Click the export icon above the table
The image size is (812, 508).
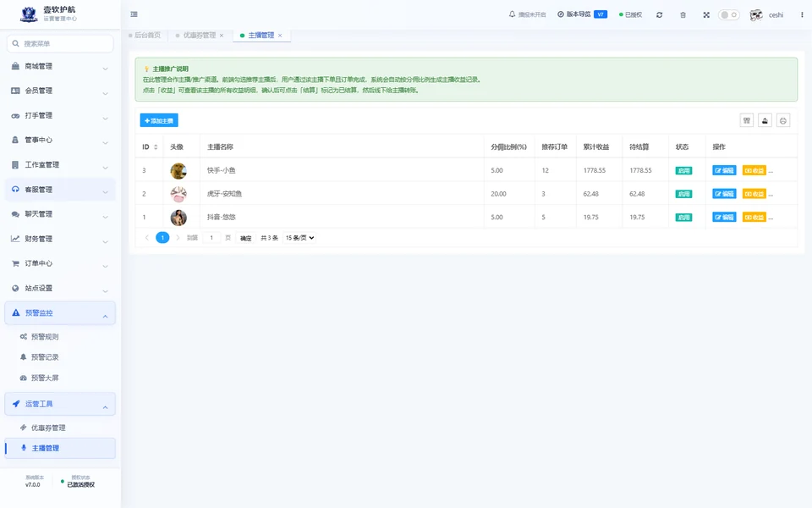pyautogui.click(x=765, y=121)
